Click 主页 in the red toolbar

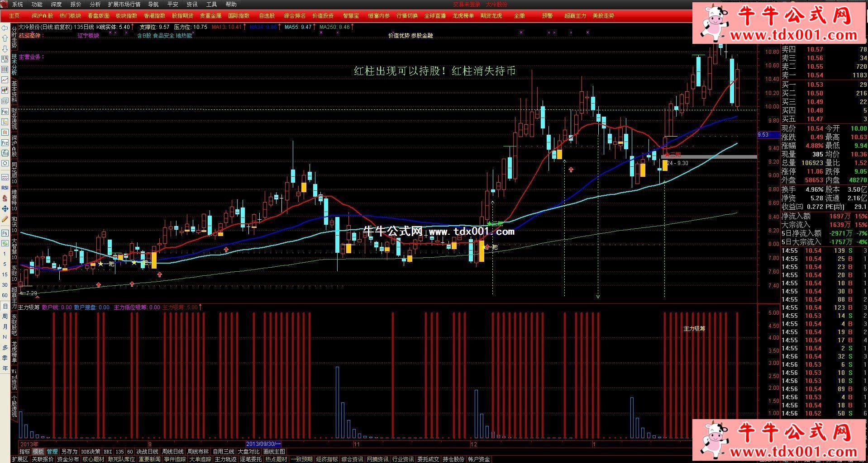pyautogui.click(x=14, y=15)
